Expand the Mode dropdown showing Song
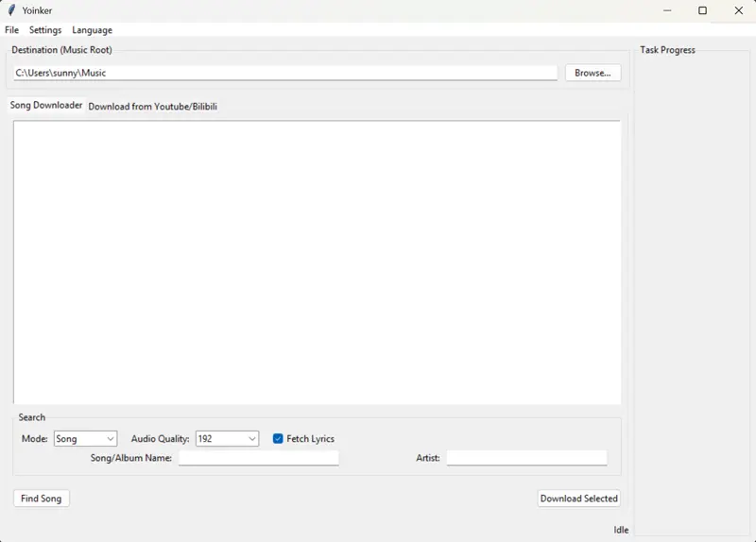Image resolution: width=756 pixels, height=542 pixels. [85, 439]
